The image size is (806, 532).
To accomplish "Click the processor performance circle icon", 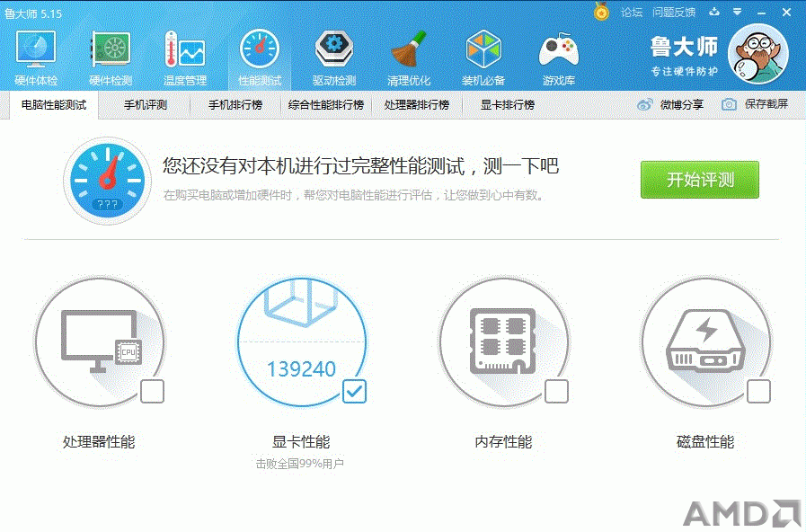I will (100, 342).
